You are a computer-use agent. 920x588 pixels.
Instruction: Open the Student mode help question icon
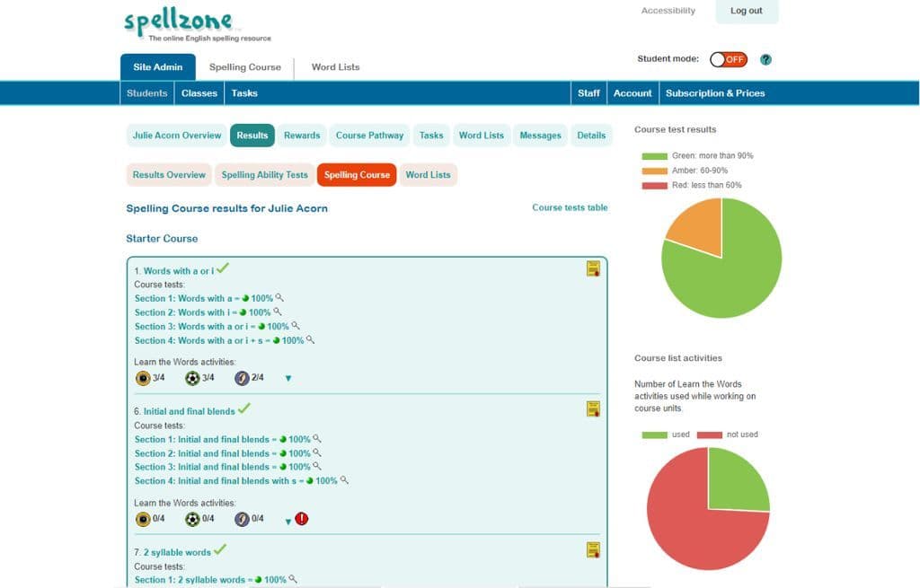(765, 60)
